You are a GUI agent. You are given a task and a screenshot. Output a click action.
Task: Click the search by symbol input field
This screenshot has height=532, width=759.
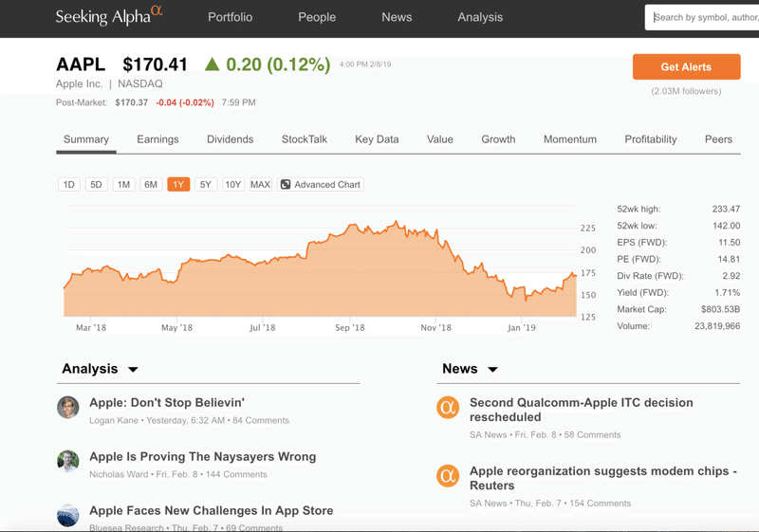tap(702, 17)
